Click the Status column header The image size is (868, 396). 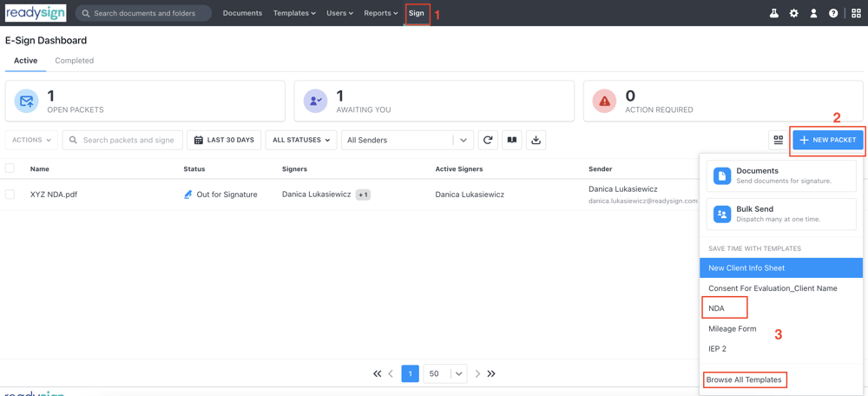coord(194,168)
